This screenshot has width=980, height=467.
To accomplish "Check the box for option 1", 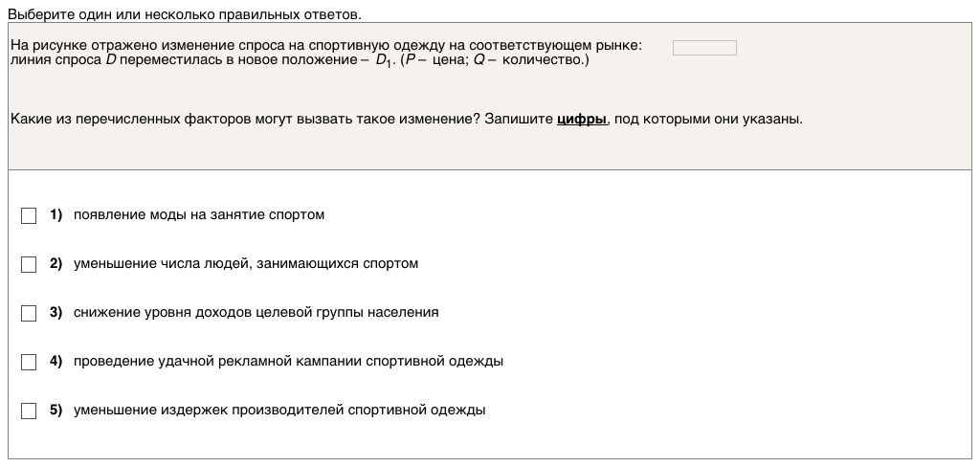I will (x=29, y=215).
